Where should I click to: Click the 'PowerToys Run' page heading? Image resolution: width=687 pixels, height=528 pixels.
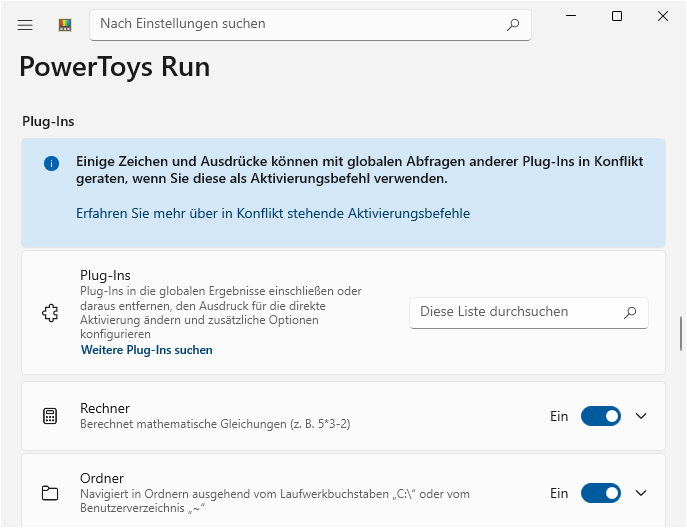[115, 67]
